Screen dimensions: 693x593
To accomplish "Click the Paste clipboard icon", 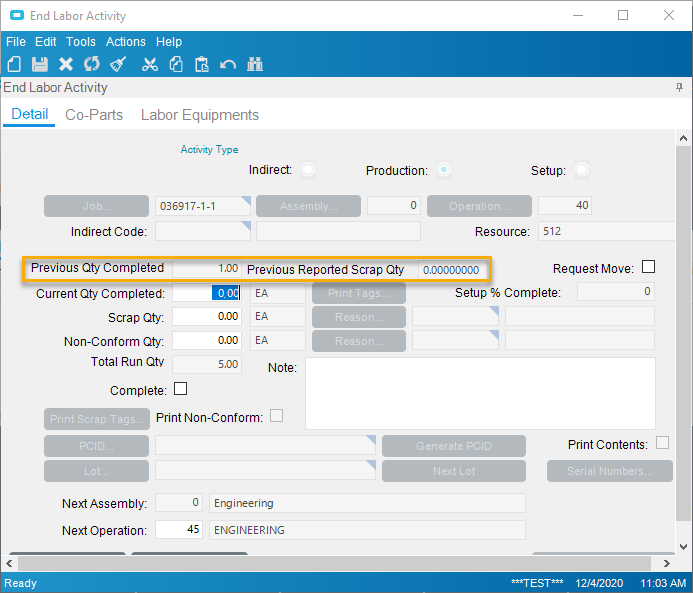I will click(x=202, y=64).
